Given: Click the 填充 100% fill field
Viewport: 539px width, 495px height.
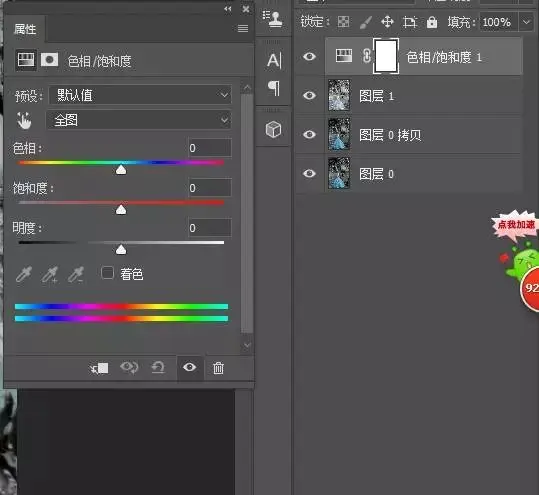Looking at the screenshot, I should click(498, 22).
